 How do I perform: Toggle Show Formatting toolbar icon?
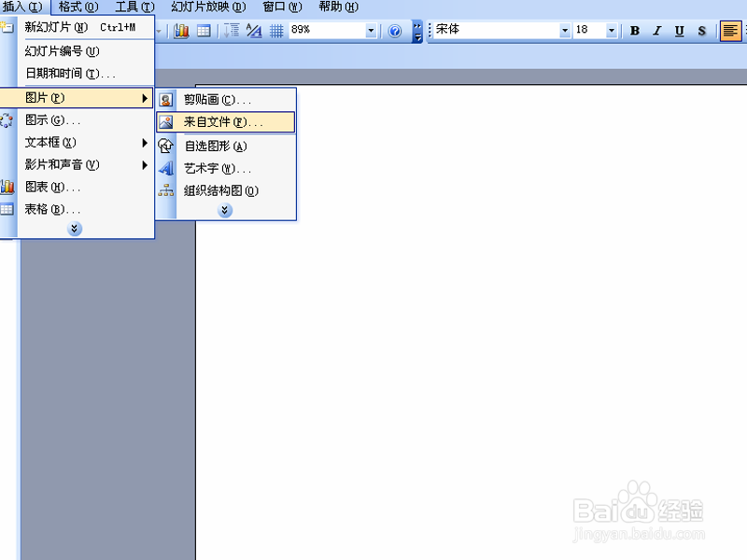254,31
